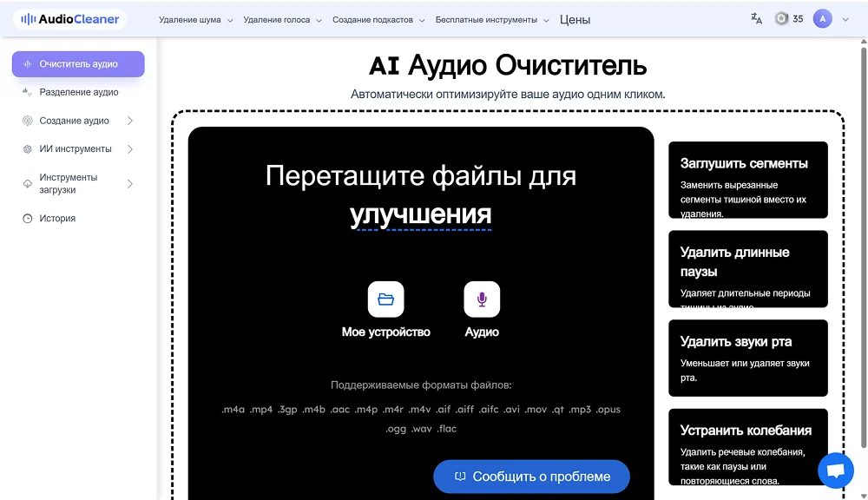This screenshot has width=868, height=500.
Task: Click "Очиститель аудио" sidebar button
Action: [78, 64]
